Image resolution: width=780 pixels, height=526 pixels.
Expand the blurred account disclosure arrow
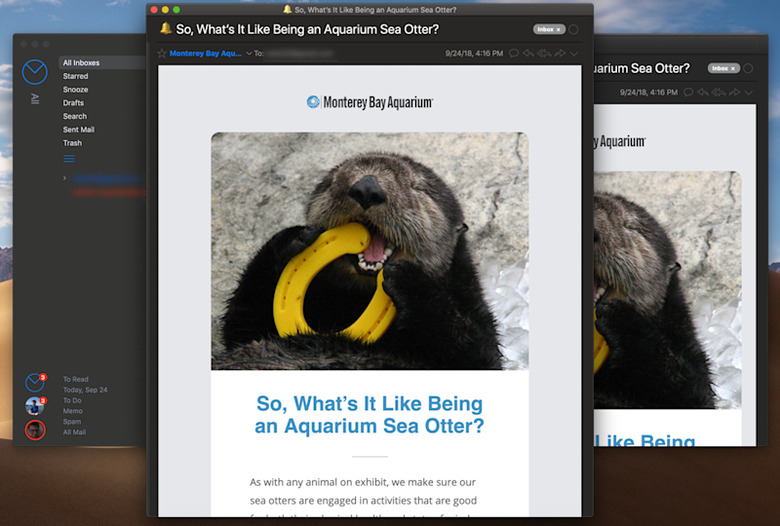65,178
